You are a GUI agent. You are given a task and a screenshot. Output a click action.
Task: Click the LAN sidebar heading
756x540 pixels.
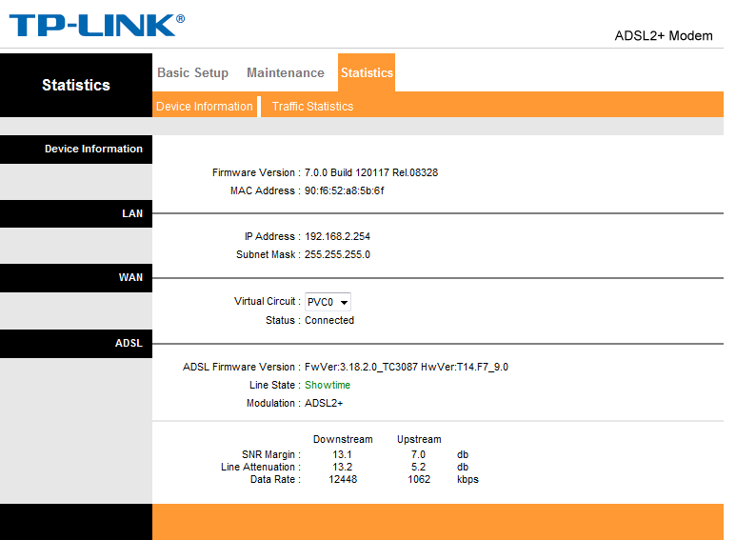click(132, 213)
